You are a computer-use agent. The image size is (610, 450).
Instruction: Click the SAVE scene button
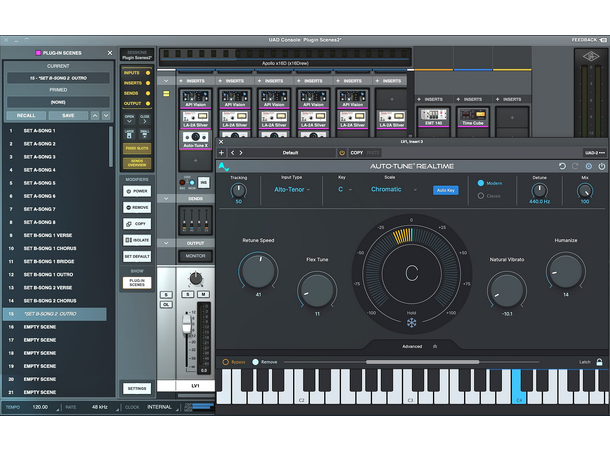68,116
